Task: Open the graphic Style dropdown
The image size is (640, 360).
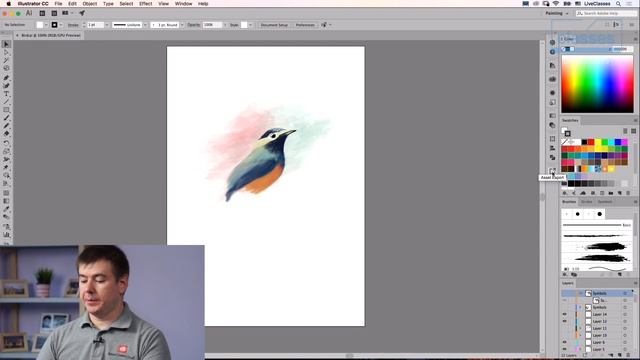Action: click(250, 25)
